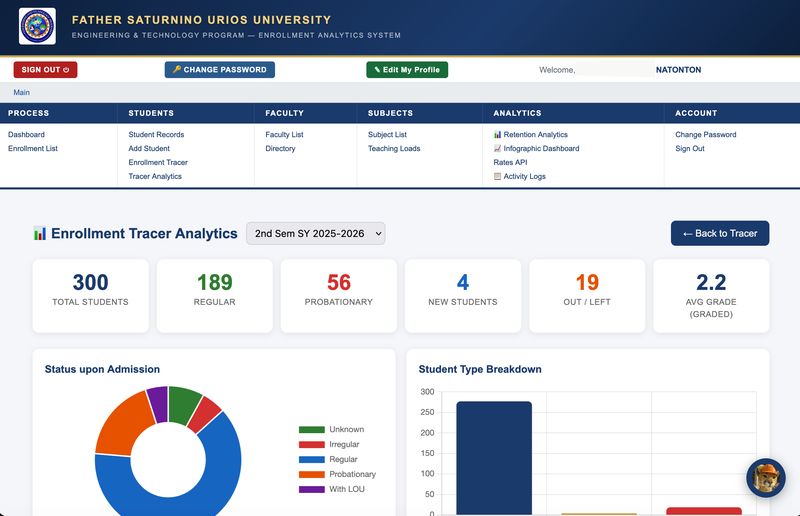
Task: Open the Add Student link
Action: tap(149, 149)
